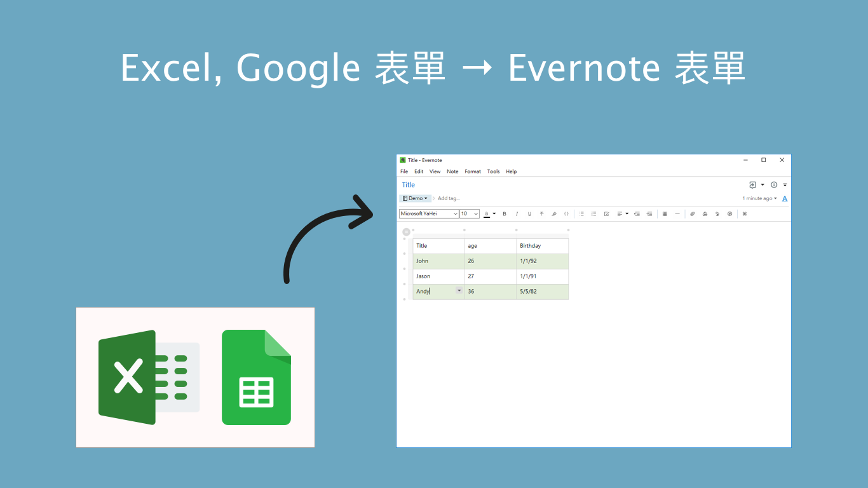Click the font color 'a' icon

click(x=487, y=214)
